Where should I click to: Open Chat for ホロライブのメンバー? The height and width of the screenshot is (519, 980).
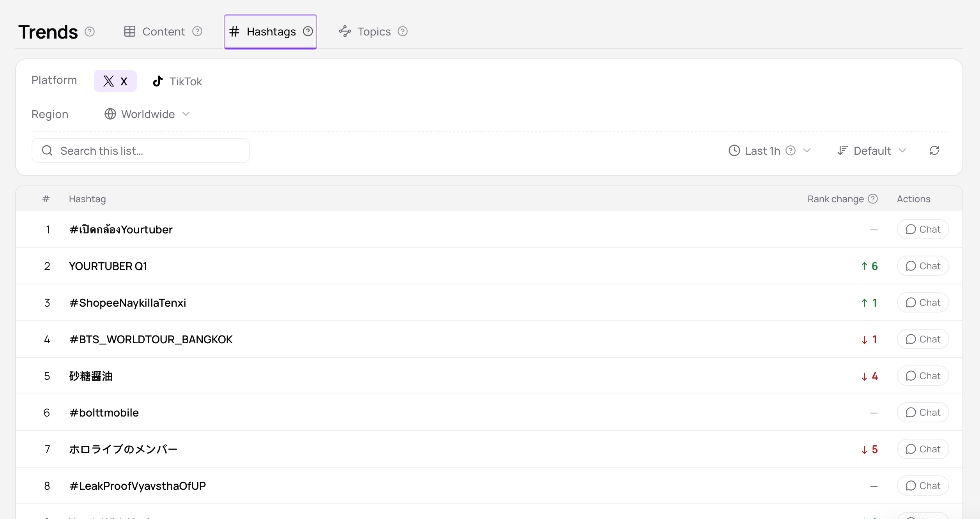[x=923, y=449]
